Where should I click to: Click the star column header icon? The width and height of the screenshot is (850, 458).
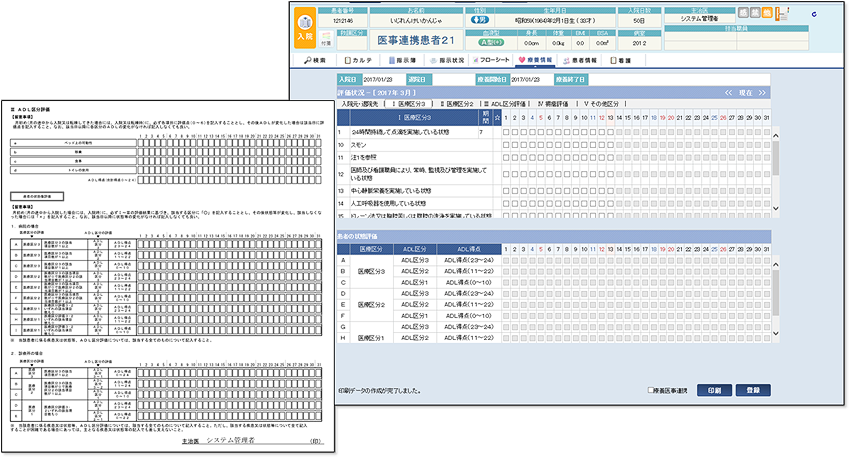497,118
